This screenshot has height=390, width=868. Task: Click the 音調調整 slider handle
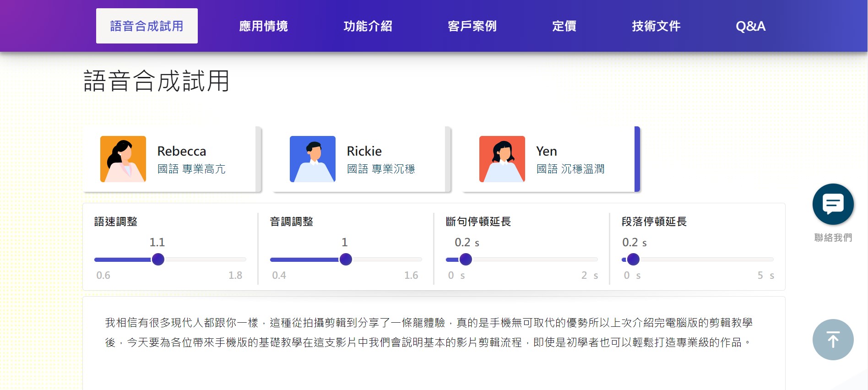346,259
